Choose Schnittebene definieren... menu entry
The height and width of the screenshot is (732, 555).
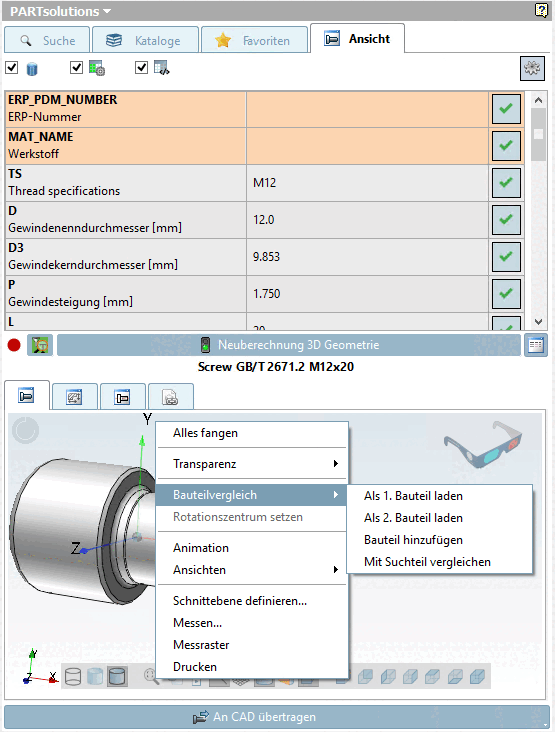(x=253, y=601)
